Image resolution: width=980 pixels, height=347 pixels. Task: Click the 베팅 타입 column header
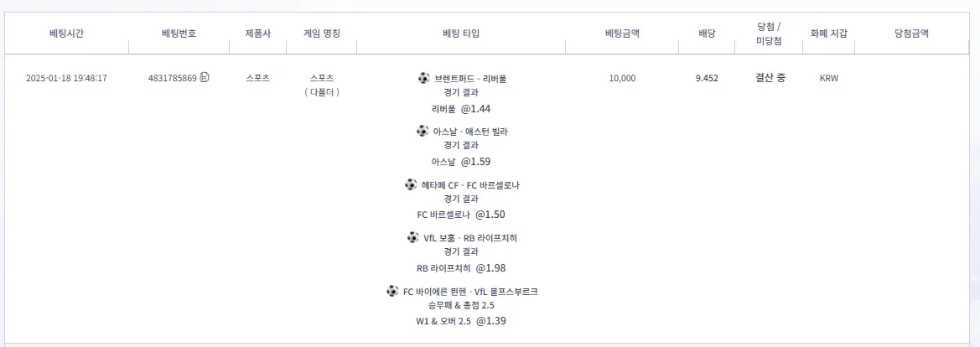[460, 34]
